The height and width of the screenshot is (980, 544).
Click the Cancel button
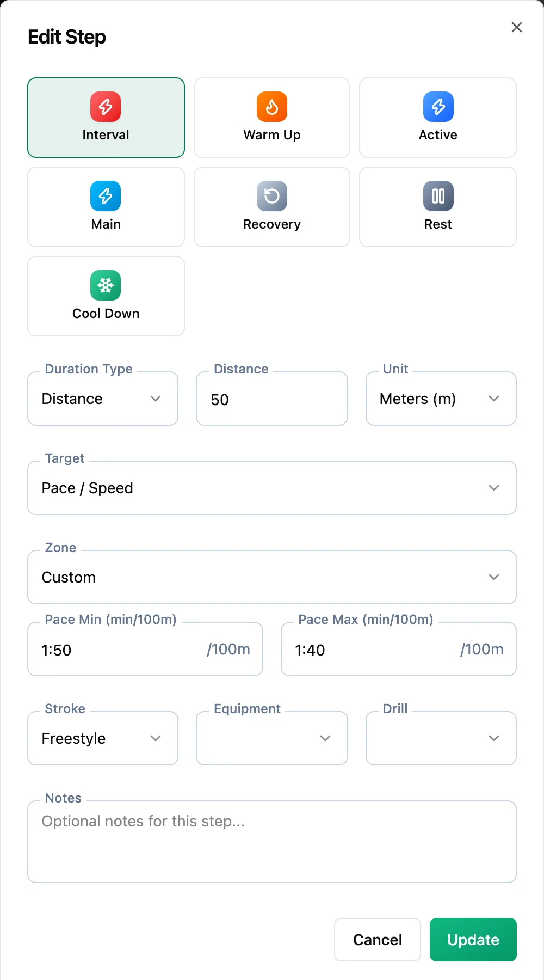378,940
